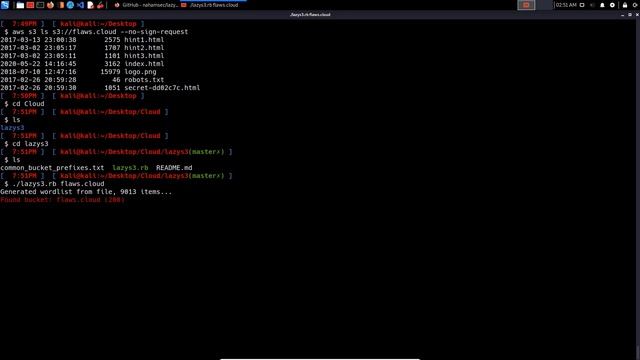
Task: Click the robots.txt listing line
Action: point(82,80)
